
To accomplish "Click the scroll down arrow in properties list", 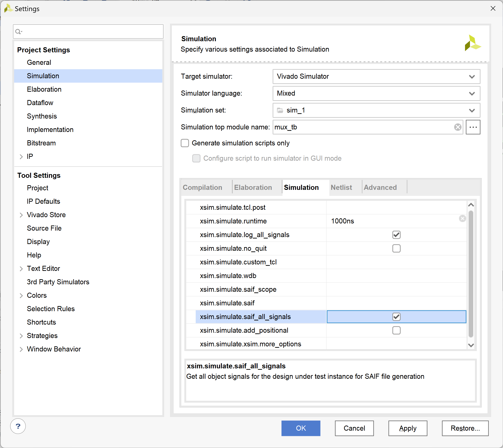I will click(471, 345).
